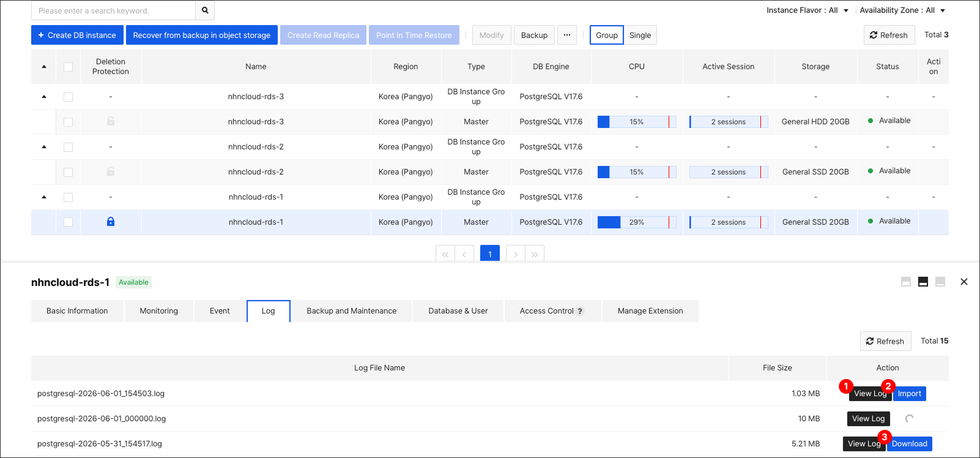The width and height of the screenshot is (980, 458).
Task: Go to the next page of instances
Action: coord(516,254)
